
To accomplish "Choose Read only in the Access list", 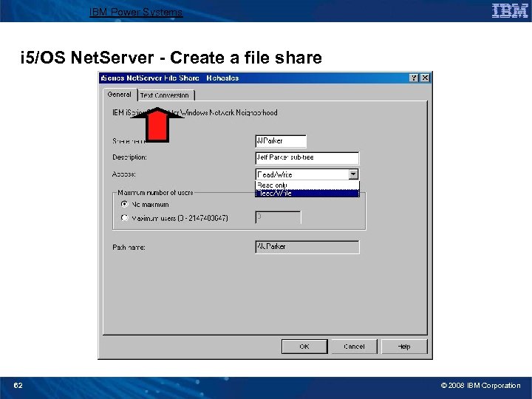I will tap(307, 185).
